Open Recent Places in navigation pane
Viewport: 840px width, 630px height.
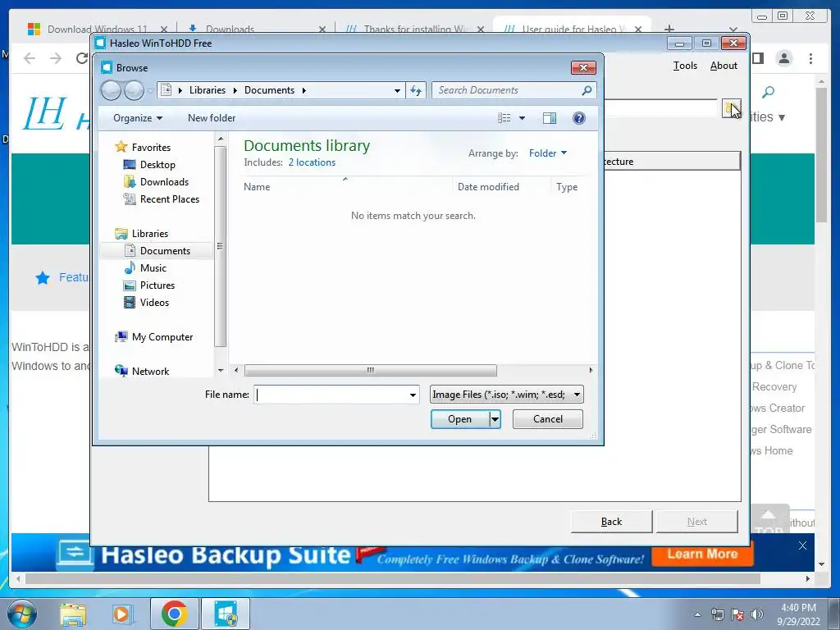tap(169, 199)
